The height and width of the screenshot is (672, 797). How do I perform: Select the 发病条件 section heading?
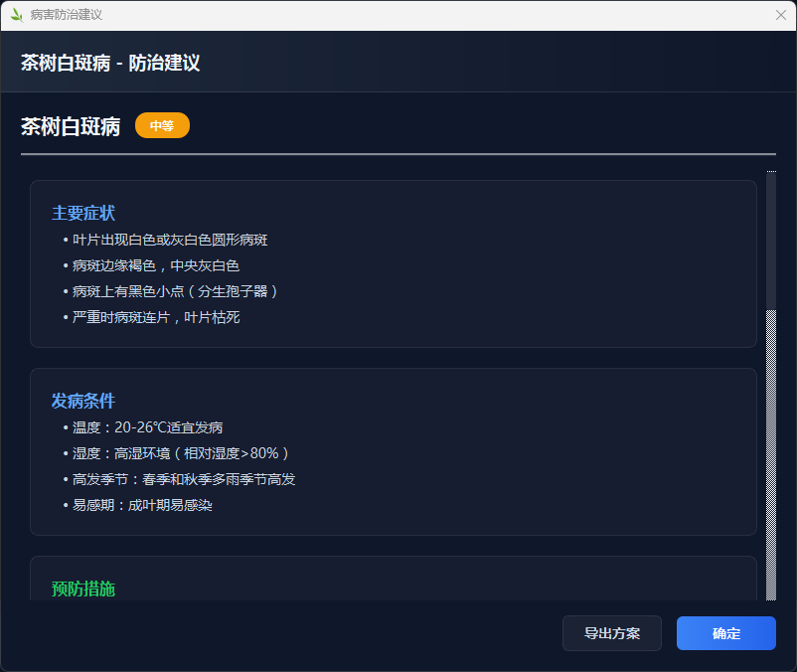83,402
